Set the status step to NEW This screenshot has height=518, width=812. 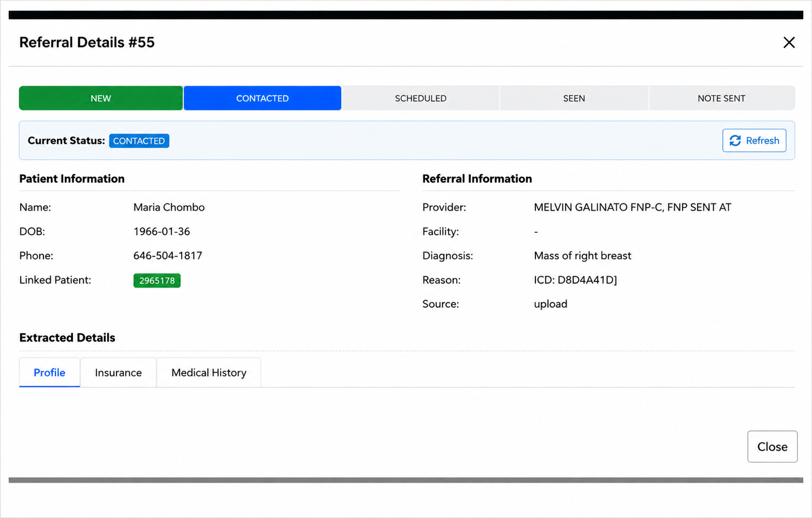101,98
